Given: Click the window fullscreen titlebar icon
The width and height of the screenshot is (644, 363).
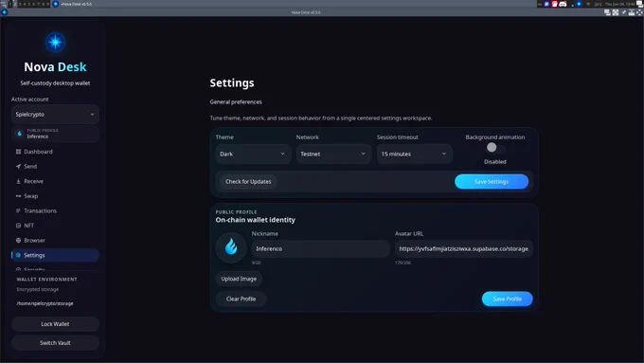Looking at the screenshot, I should (616, 12).
